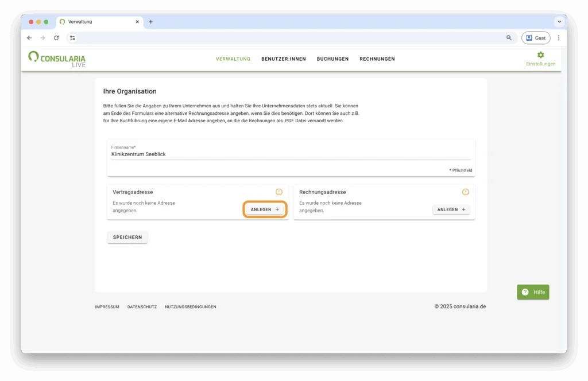588x381 pixels.
Task: Click Anlegen under Vertragsadresse
Action: pyautogui.click(x=265, y=209)
